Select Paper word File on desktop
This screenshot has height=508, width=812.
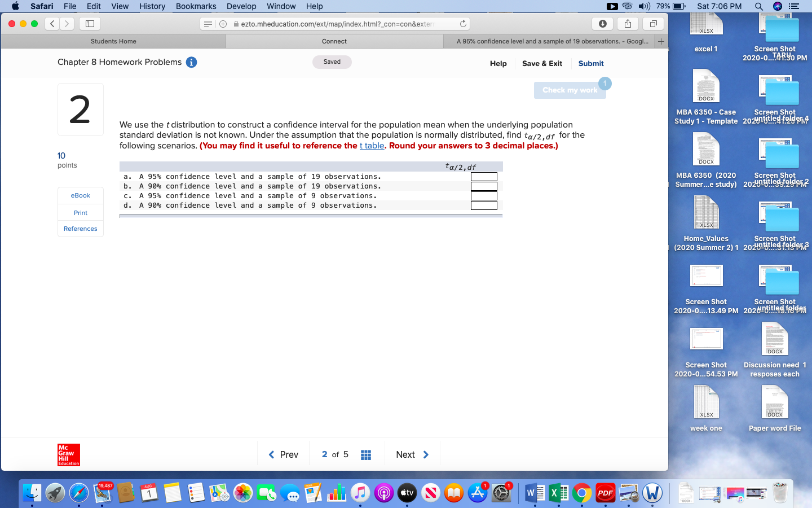775,409
